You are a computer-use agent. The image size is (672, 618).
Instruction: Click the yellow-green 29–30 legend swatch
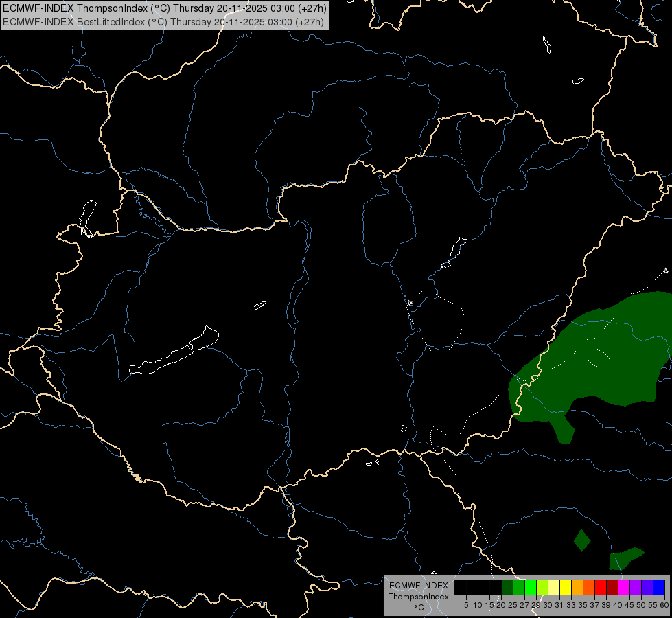pyautogui.click(x=542, y=587)
